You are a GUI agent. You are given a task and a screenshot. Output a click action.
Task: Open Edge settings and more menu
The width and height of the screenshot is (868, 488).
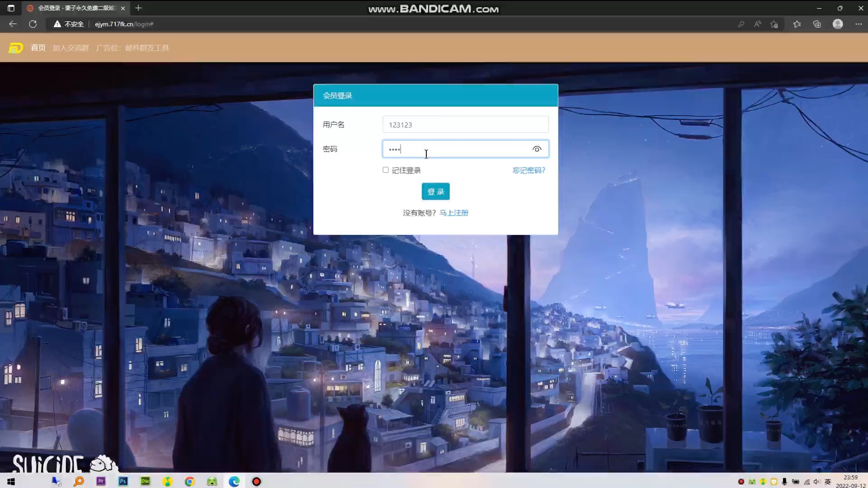(x=859, y=24)
